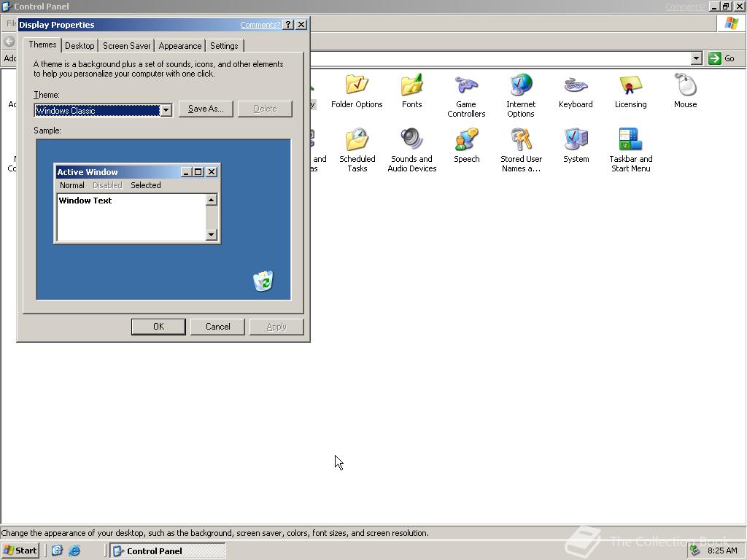The height and width of the screenshot is (560, 747).
Task: Expand the address bar dropdown arrow
Action: pyautogui.click(x=696, y=58)
